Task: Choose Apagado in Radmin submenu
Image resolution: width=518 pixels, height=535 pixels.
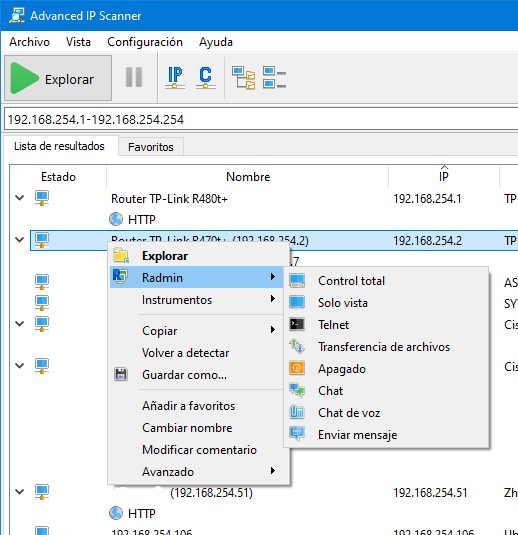Action: click(386, 369)
